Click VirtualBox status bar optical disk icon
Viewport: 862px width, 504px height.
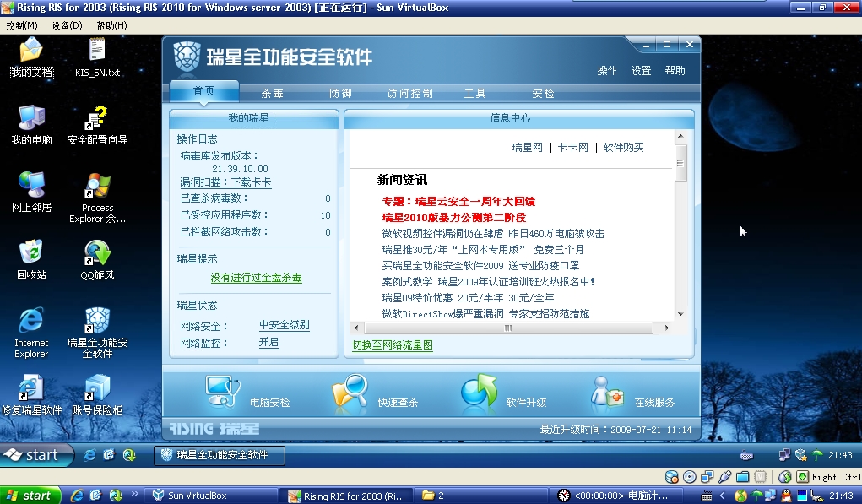[690, 477]
